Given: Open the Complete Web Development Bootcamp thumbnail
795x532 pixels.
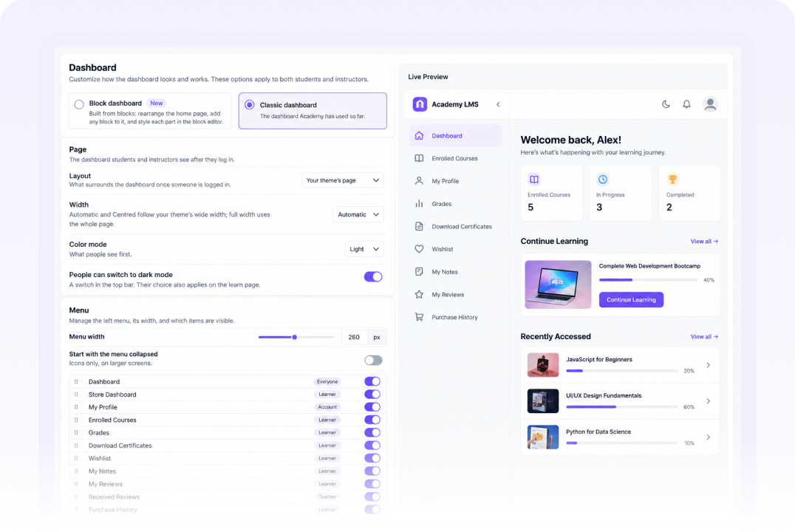Looking at the screenshot, I should [558, 284].
